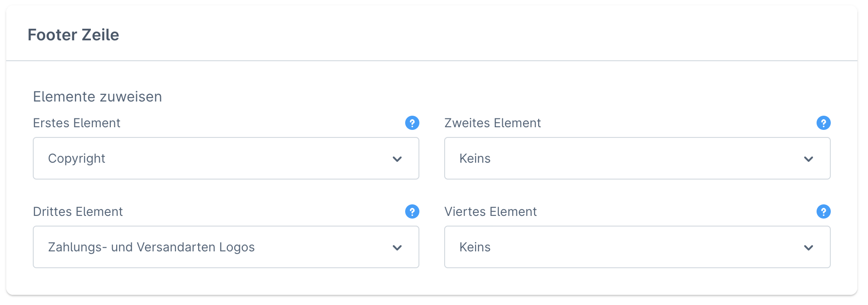The width and height of the screenshot is (868, 305).
Task: Click the Zweites Element field label
Action: 493,123
